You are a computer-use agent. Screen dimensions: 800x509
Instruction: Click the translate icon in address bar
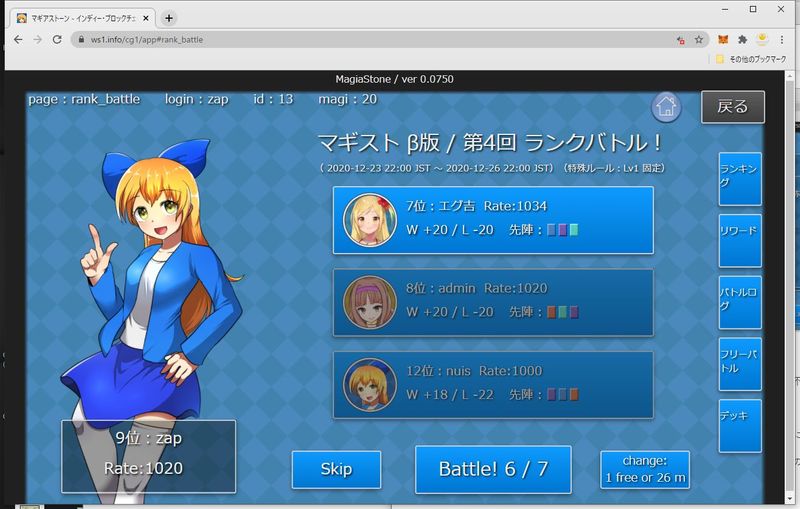tap(680, 39)
